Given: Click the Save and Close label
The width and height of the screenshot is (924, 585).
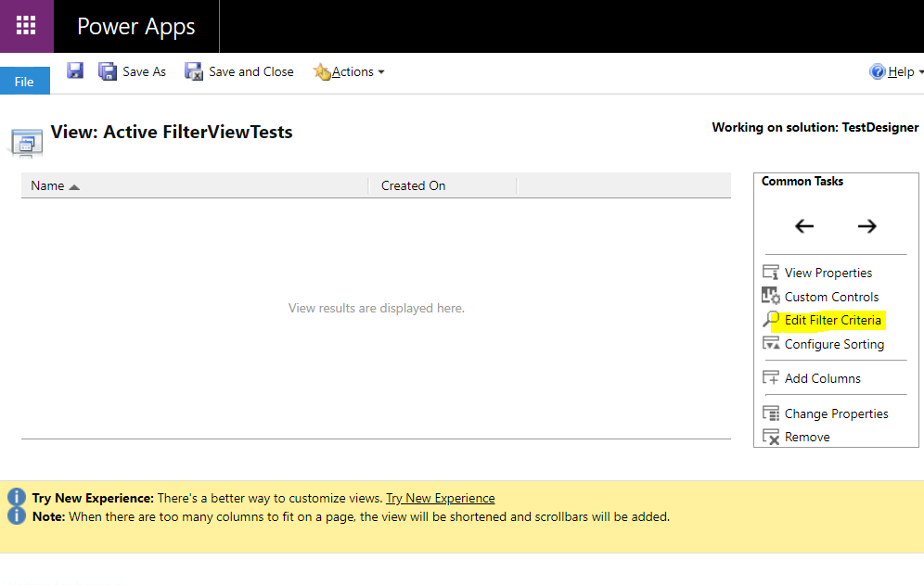Looking at the screenshot, I should (x=251, y=72).
